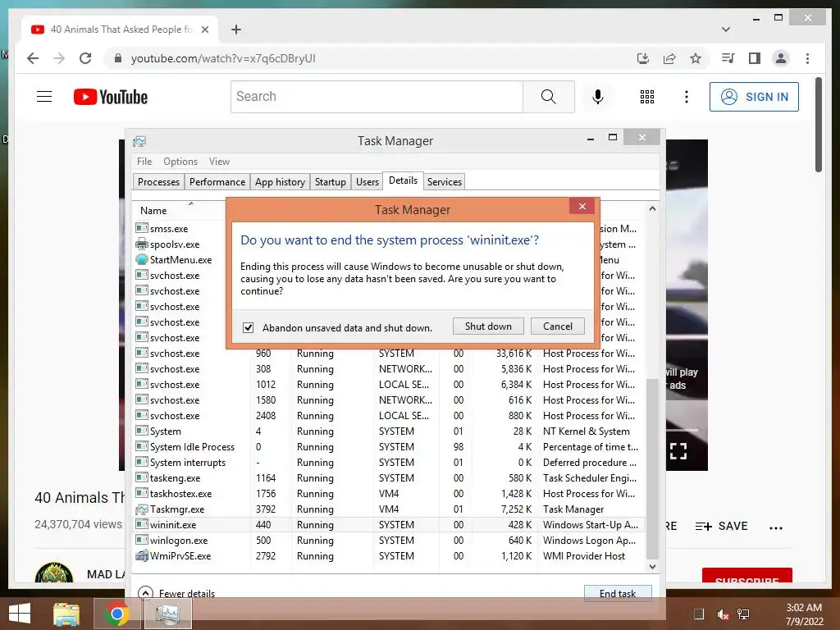840x630 pixels.
Task: Click the process list scroll up arrow
Action: tap(652, 208)
